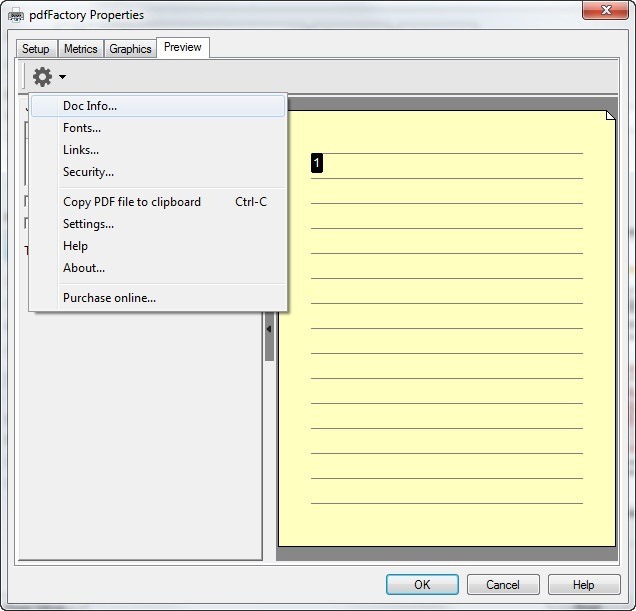Confirm with the OK button
This screenshot has width=636, height=611.
pyautogui.click(x=422, y=585)
